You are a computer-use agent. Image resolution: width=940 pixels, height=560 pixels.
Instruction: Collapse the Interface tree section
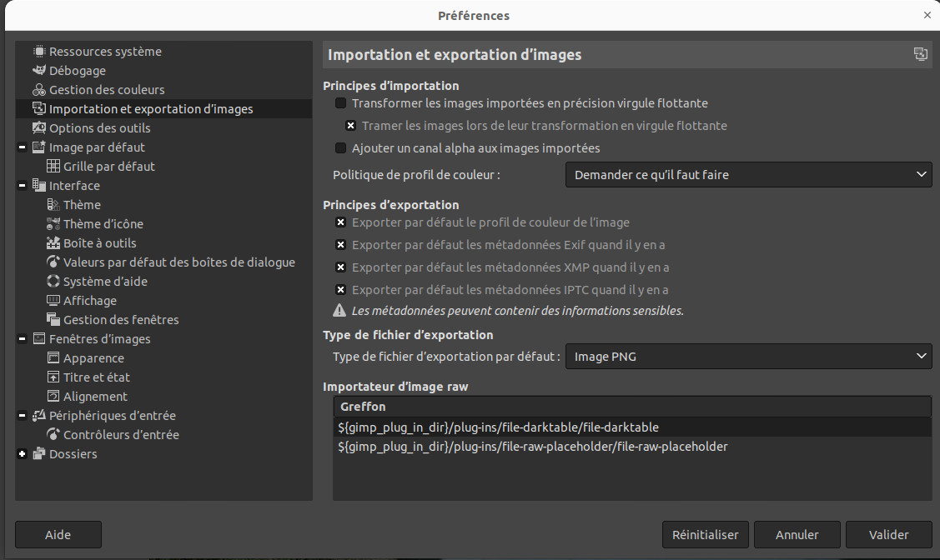point(22,186)
